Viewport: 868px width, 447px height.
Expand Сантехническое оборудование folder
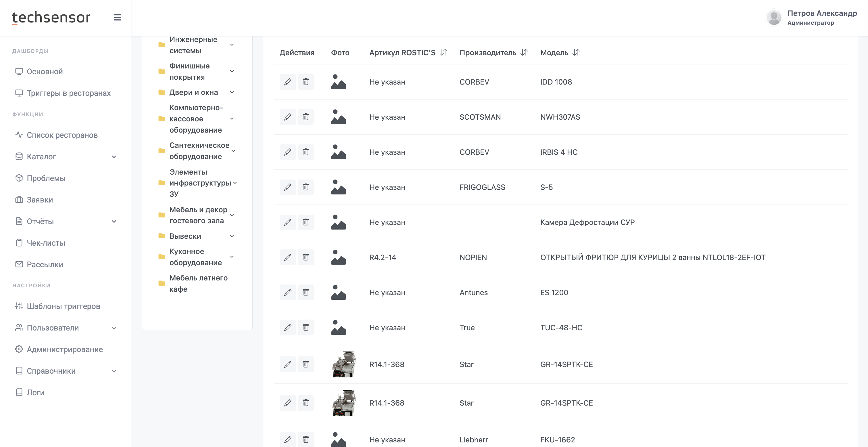(233, 151)
